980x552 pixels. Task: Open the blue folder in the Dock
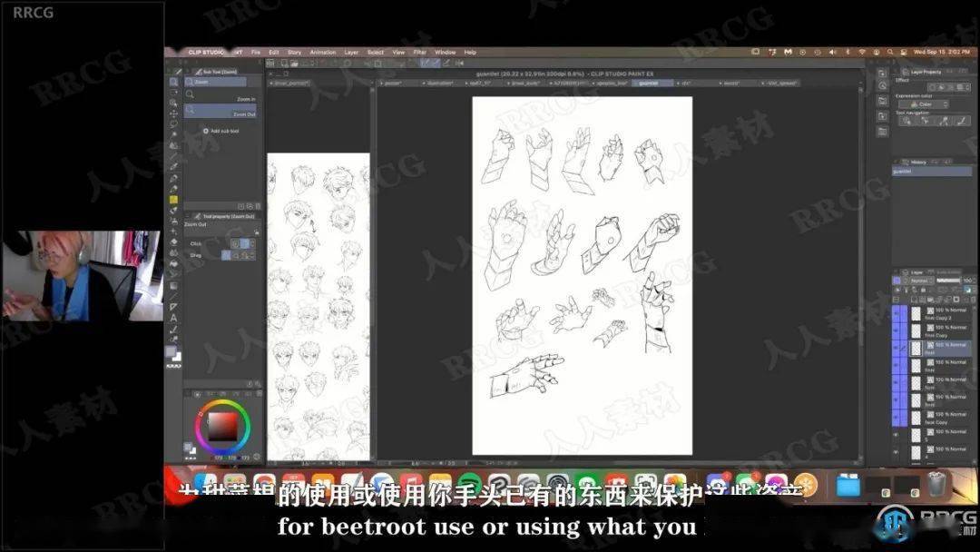coord(848,485)
